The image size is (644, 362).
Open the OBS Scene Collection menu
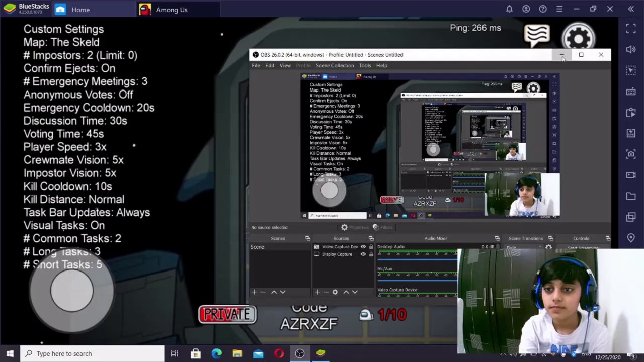click(335, 65)
